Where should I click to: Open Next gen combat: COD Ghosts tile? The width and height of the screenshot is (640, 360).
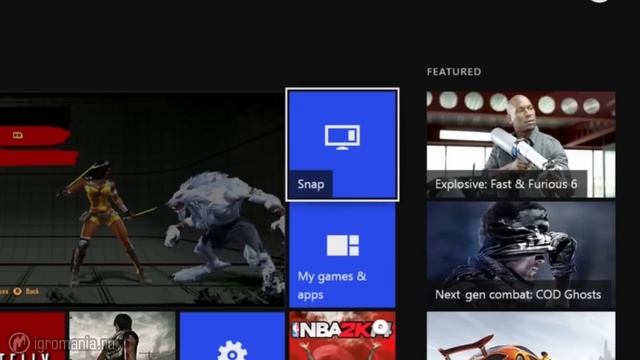tap(521, 255)
